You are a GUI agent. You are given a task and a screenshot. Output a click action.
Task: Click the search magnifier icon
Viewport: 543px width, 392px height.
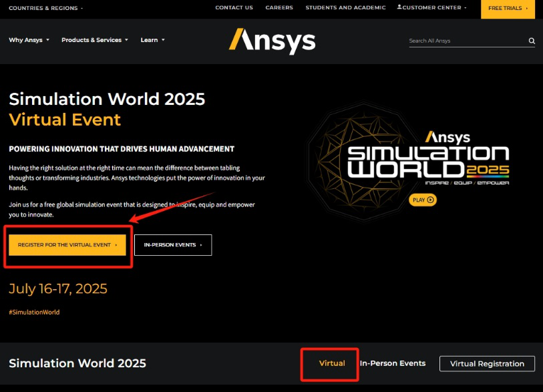pos(532,41)
